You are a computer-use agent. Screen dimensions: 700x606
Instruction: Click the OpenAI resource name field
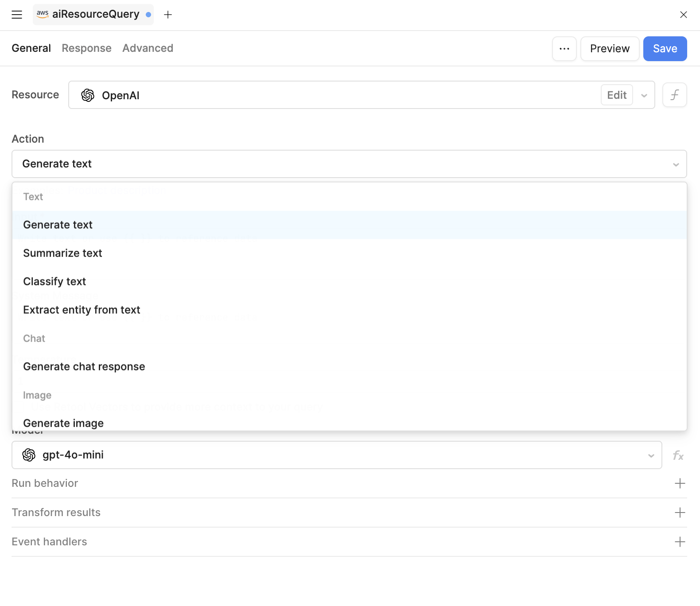(362, 95)
